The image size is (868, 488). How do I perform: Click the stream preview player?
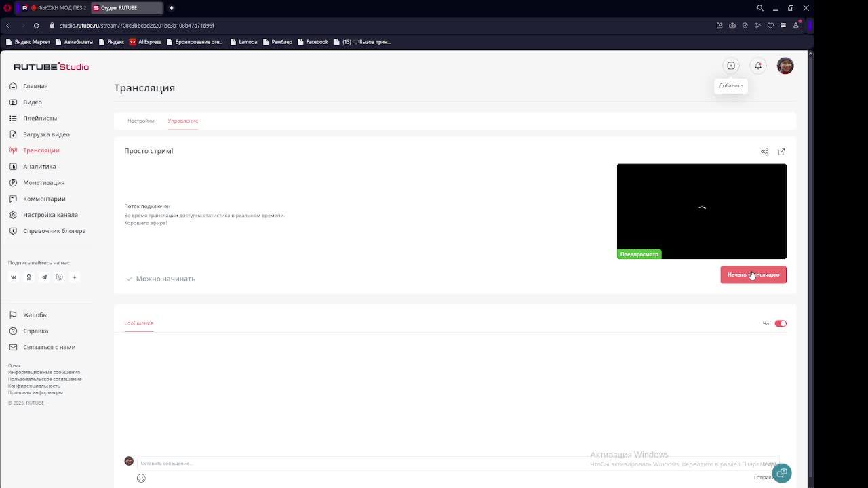702,211
